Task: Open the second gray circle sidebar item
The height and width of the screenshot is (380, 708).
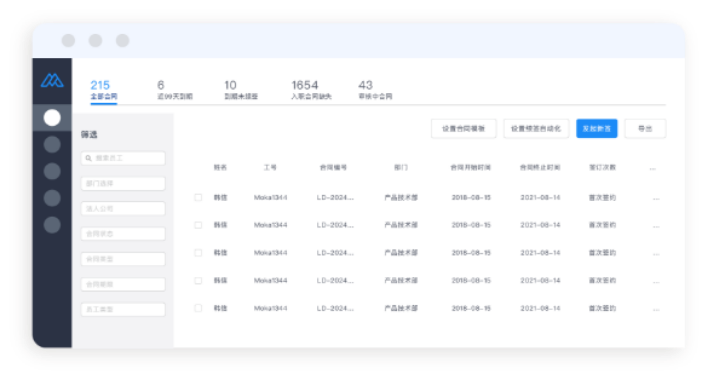Action: click(x=52, y=144)
